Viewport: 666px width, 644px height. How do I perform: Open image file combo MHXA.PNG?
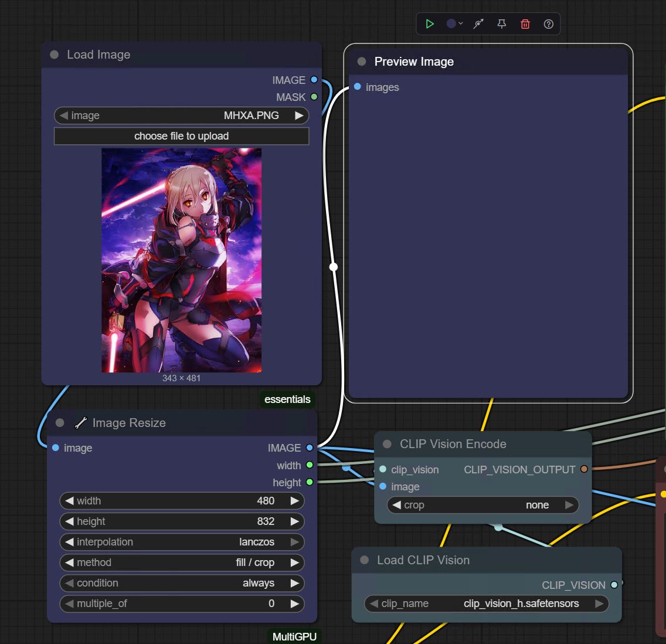[x=181, y=116]
